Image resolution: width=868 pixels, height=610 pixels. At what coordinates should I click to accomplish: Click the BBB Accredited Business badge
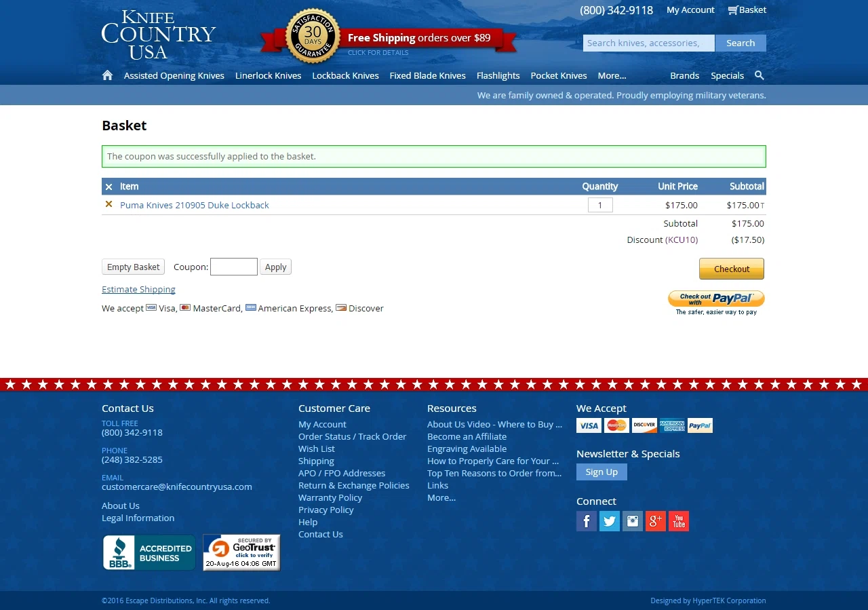tap(149, 552)
